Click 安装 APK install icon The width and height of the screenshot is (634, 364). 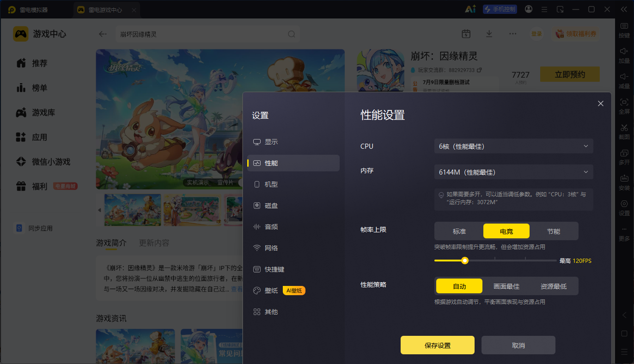coord(624,178)
